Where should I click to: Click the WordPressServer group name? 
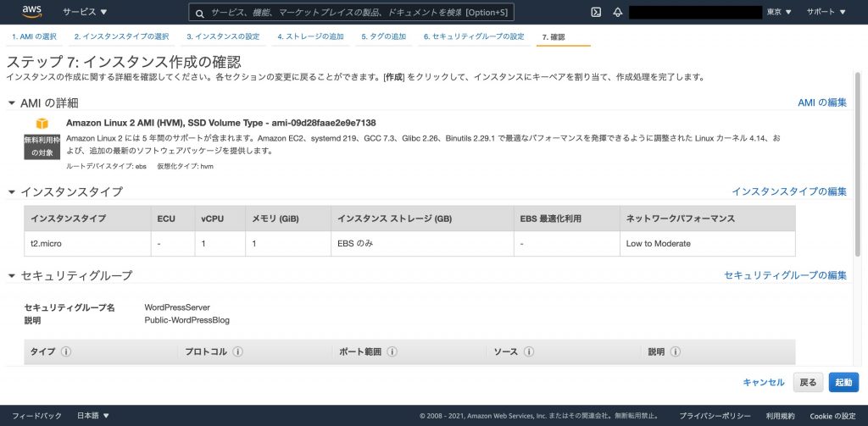[x=177, y=307]
